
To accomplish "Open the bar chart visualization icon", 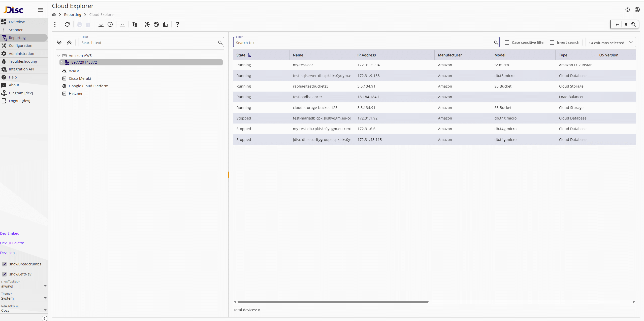I will [x=165, y=24].
